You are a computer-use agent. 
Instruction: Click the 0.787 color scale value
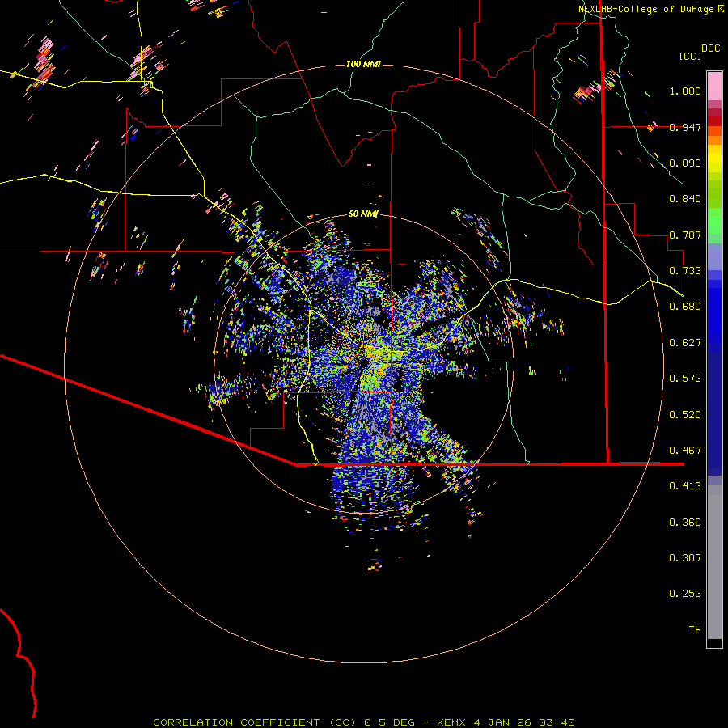685,235
